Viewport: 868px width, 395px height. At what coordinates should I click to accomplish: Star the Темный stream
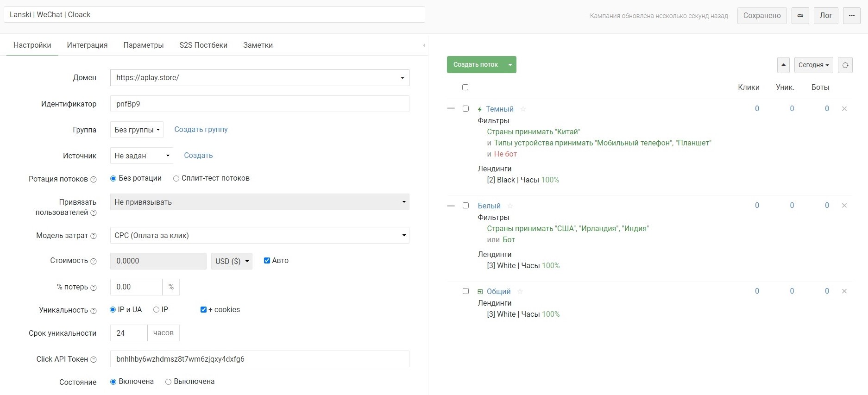(523, 109)
